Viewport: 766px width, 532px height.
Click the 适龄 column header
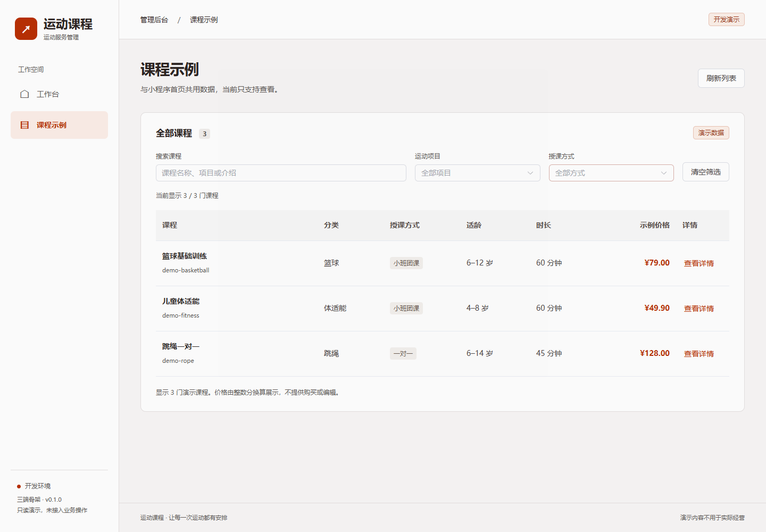tap(474, 225)
